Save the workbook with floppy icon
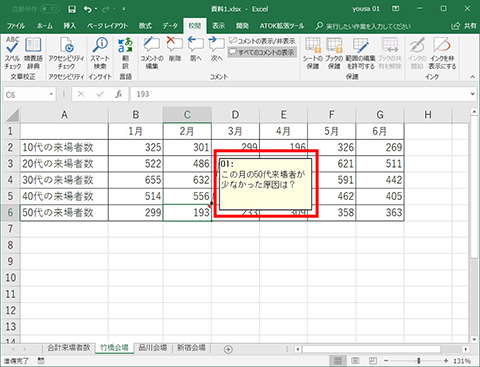Image resolution: width=480 pixels, height=367 pixels. tap(72, 9)
